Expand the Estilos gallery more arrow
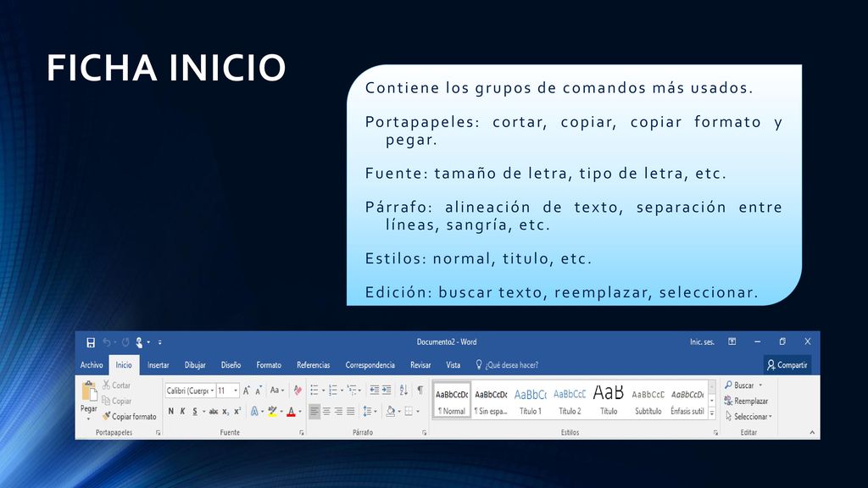Screen dimensions: 868x488 (712, 413)
